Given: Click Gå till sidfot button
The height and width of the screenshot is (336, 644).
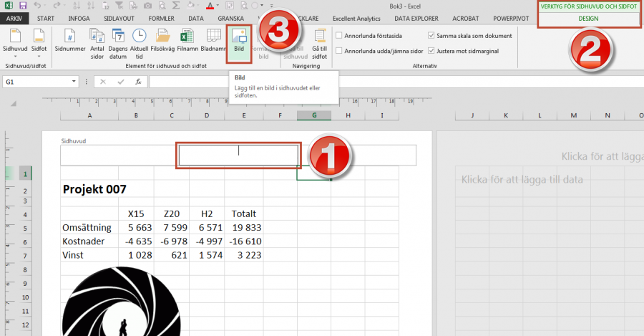Looking at the screenshot, I should pyautogui.click(x=320, y=44).
